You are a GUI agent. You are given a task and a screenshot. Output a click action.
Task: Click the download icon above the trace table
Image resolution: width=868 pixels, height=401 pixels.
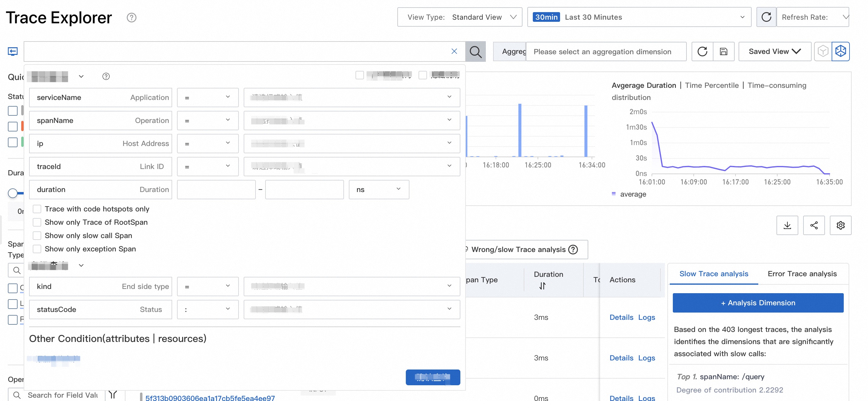click(x=787, y=225)
